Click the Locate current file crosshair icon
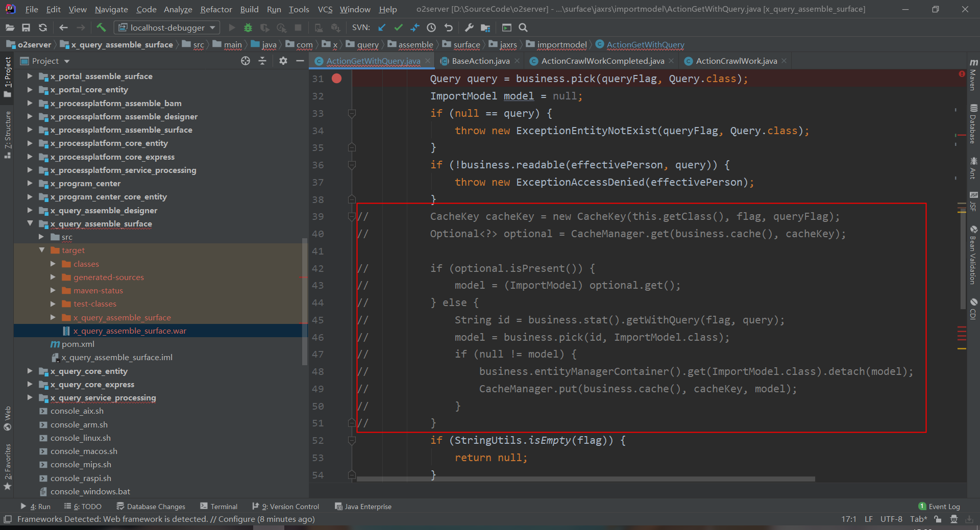980x530 pixels. (246, 61)
